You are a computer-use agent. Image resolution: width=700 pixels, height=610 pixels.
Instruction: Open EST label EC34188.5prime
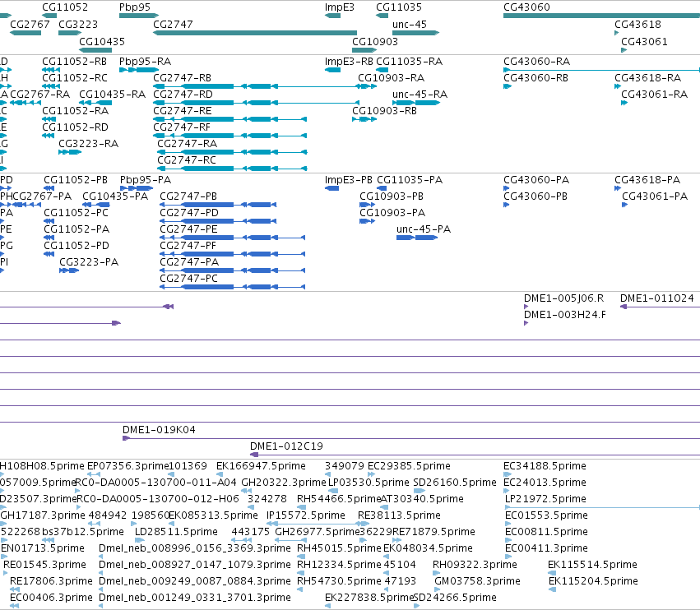point(545,466)
